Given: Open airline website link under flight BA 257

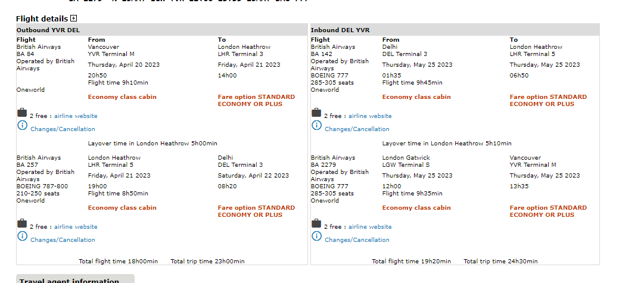Looking at the screenshot, I should [76, 227].
